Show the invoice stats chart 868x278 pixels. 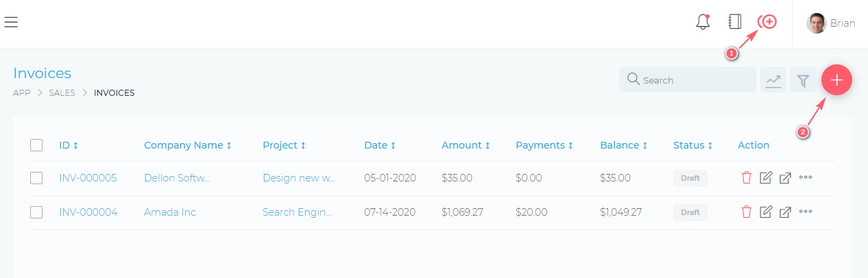pos(773,80)
